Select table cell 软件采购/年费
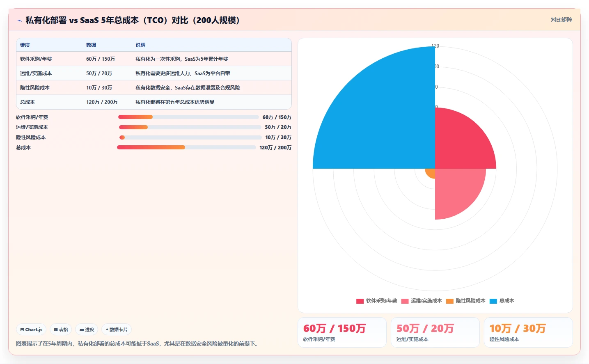Viewport: 589px width, 364px height. [x=36, y=59]
